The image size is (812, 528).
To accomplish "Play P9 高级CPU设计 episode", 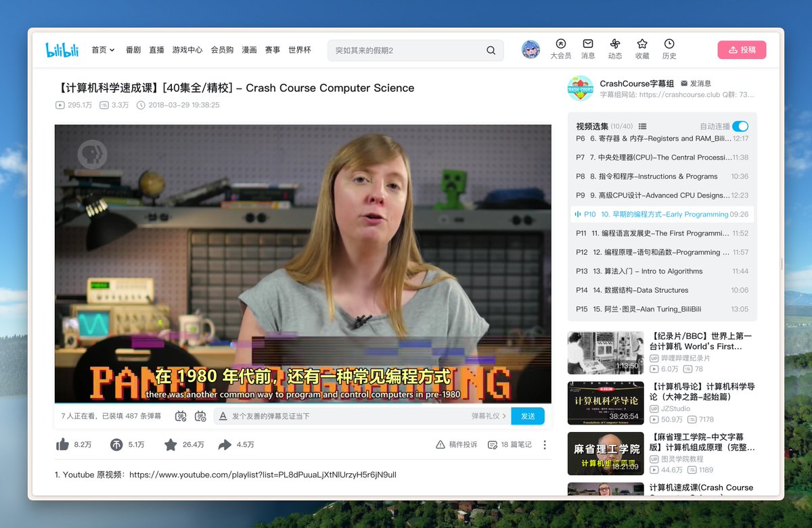I will pyautogui.click(x=662, y=195).
